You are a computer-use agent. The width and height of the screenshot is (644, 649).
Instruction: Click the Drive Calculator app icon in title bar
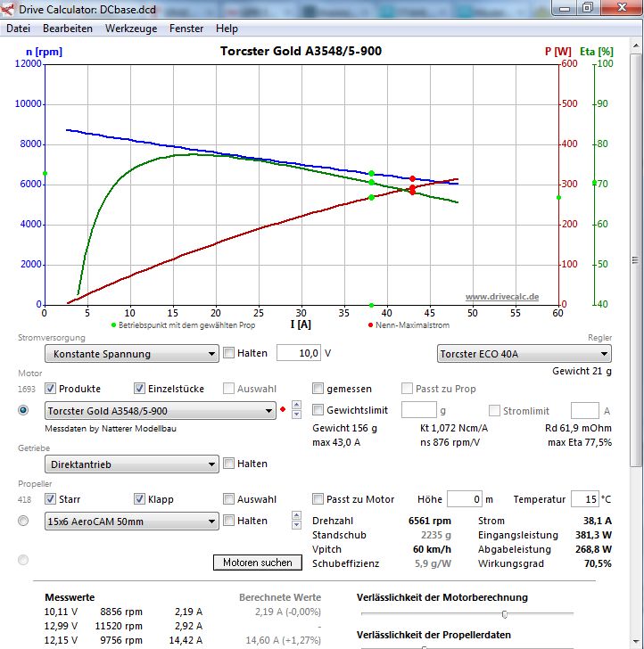pyautogui.click(x=7, y=8)
